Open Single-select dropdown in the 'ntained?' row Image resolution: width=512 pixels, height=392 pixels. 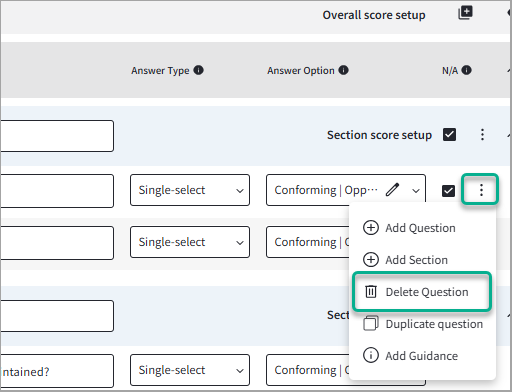(x=190, y=370)
